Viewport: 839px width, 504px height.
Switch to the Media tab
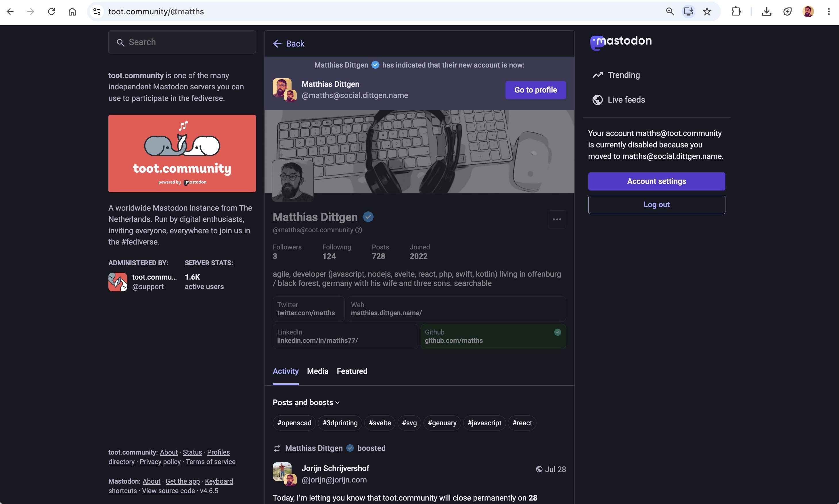click(x=318, y=371)
